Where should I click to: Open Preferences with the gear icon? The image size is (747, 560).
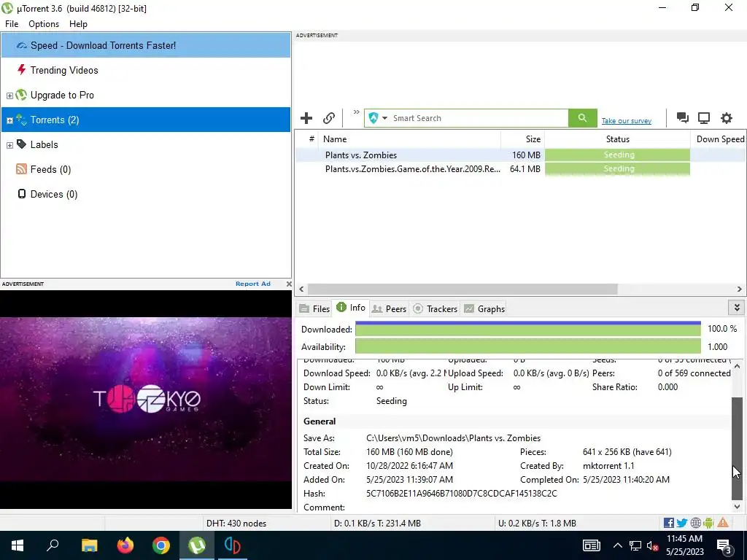726,118
